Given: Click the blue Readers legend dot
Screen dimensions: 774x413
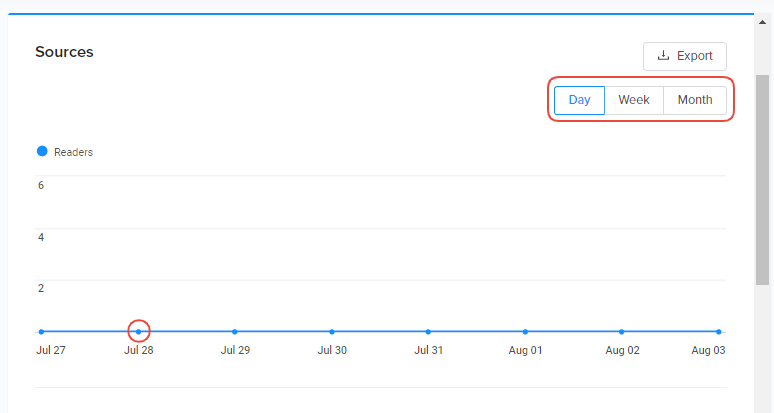Looking at the screenshot, I should tap(42, 151).
